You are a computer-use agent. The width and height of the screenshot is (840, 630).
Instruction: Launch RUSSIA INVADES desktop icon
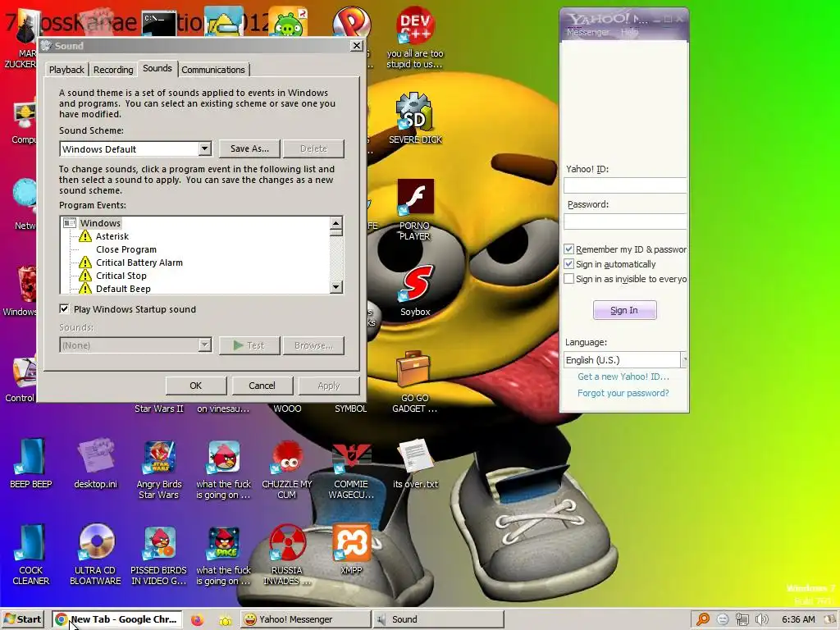[x=287, y=542]
